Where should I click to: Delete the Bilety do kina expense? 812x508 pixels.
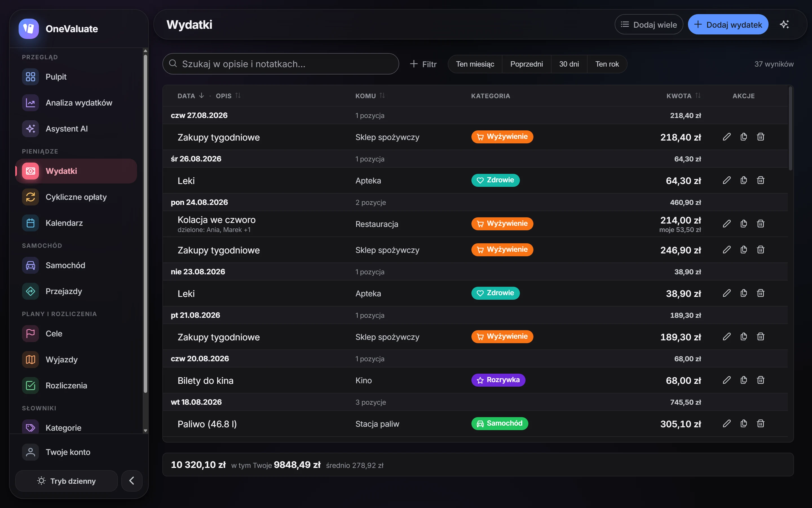pyautogui.click(x=761, y=380)
